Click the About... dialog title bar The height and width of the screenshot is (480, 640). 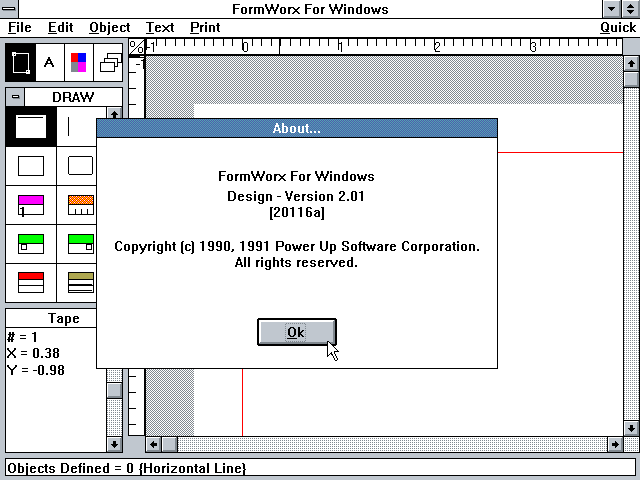[297, 128]
